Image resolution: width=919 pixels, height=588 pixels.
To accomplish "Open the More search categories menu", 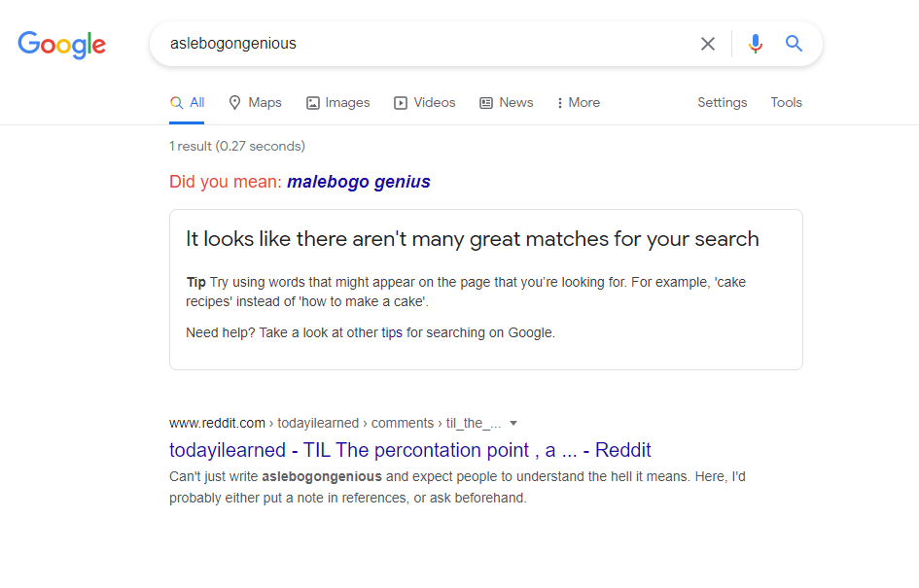I will (x=579, y=102).
